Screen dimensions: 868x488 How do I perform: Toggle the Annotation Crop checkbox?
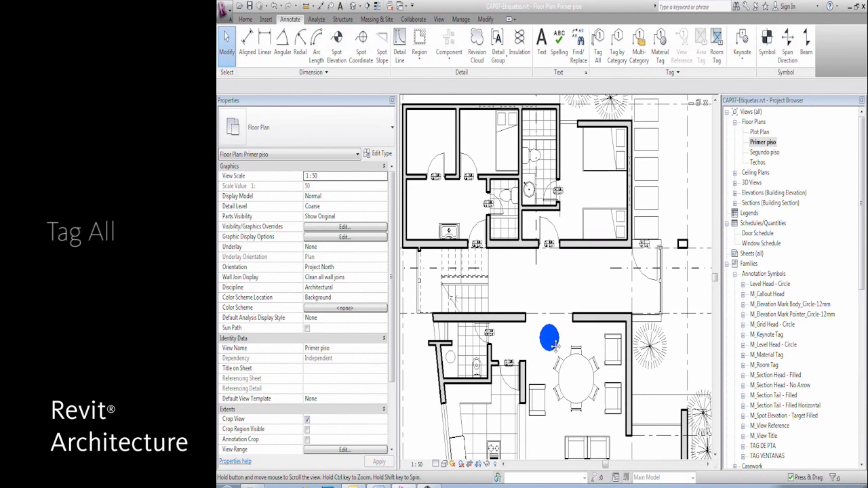coord(307,440)
